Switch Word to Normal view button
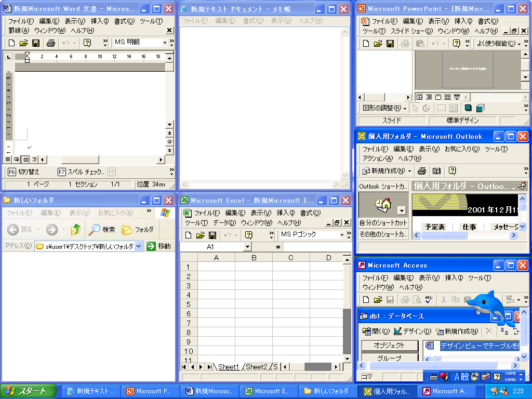 [8, 159]
